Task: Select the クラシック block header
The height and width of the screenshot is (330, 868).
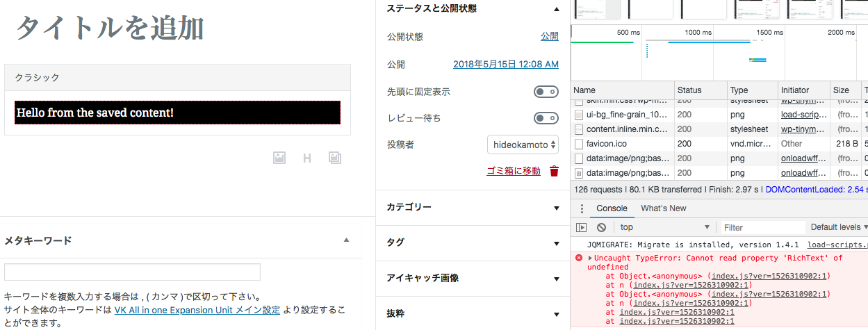Action: point(177,78)
